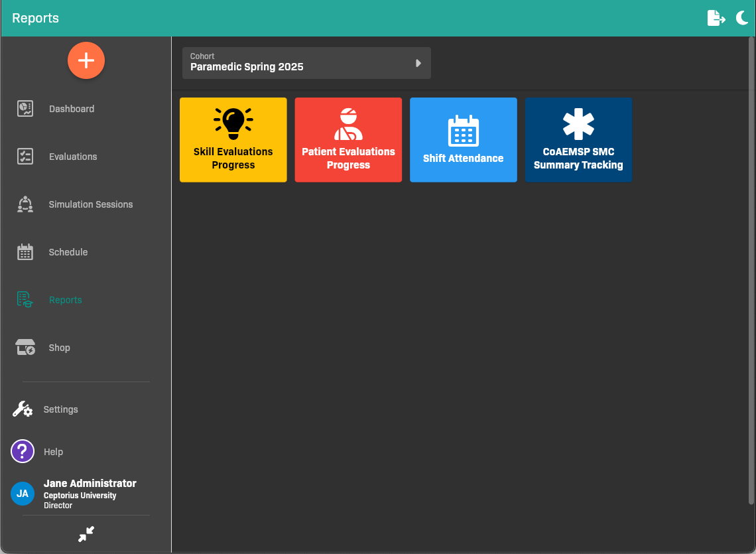This screenshot has height=554, width=756.
Task: Click the orange plus add button
Action: click(86, 60)
